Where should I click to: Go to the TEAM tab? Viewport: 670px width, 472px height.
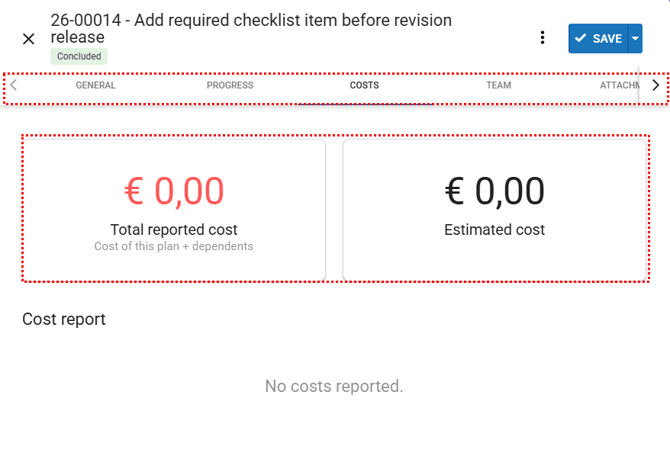point(498,86)
